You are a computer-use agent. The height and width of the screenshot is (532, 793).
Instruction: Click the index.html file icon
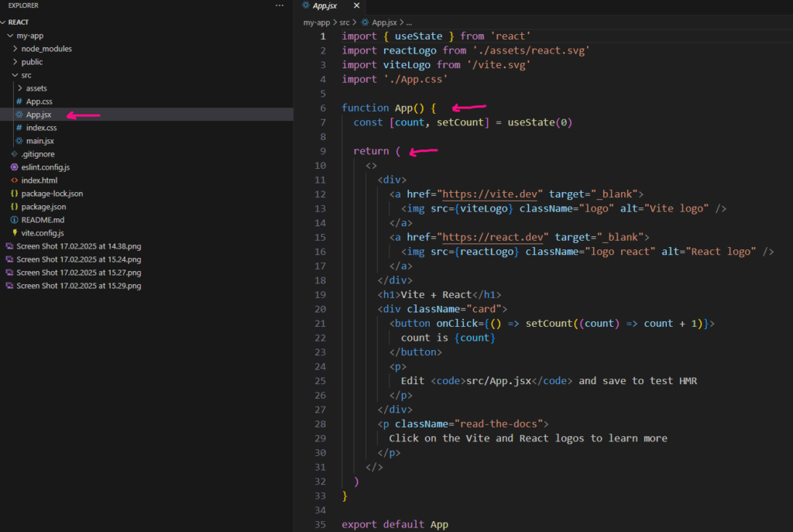pyautogui.click(x=15, y=180)
